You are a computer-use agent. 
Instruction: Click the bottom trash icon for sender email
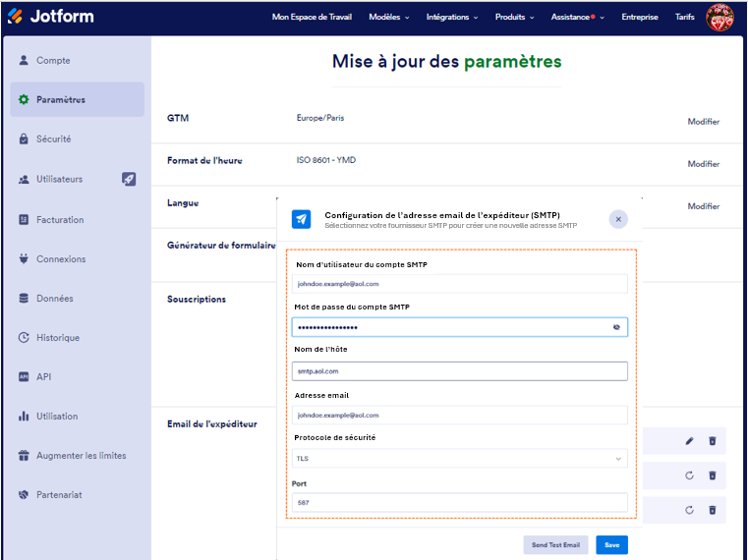[x=713, y=510]
